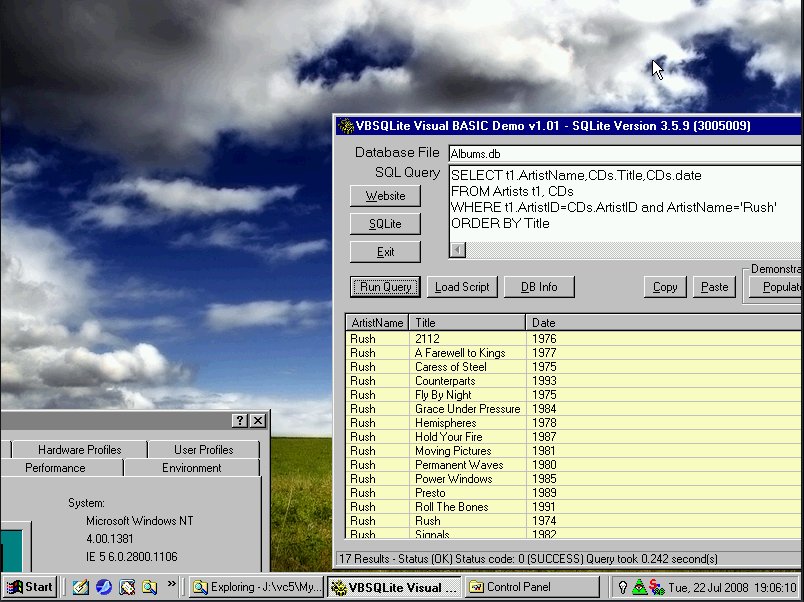Click the SQL query left scroll arrow

458,250
